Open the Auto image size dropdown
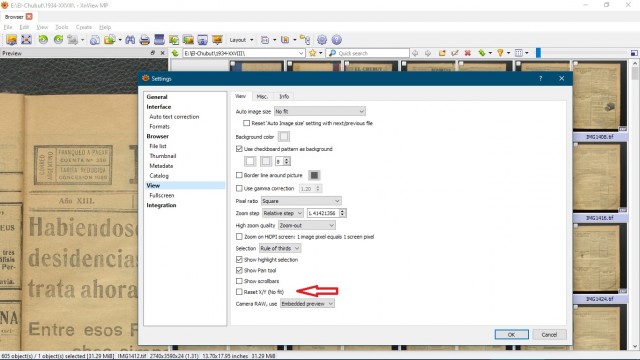This screenshot has width=640, height=360. tap(320, 111)
